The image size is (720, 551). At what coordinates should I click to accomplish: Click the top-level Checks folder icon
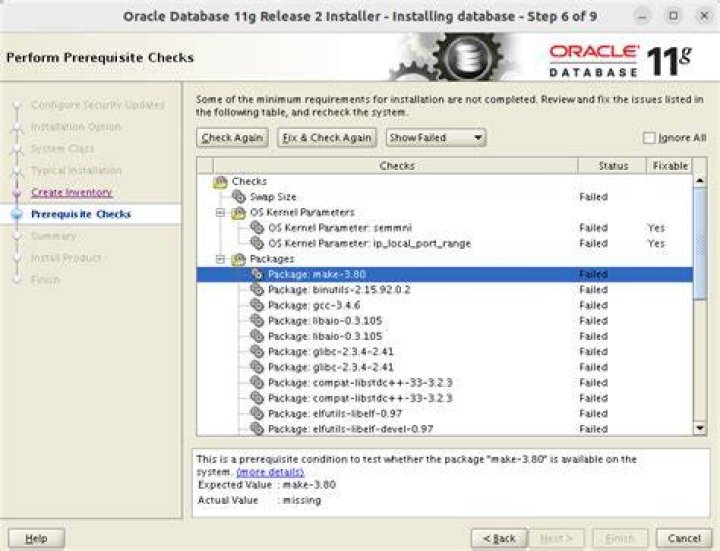pos(220,181)
